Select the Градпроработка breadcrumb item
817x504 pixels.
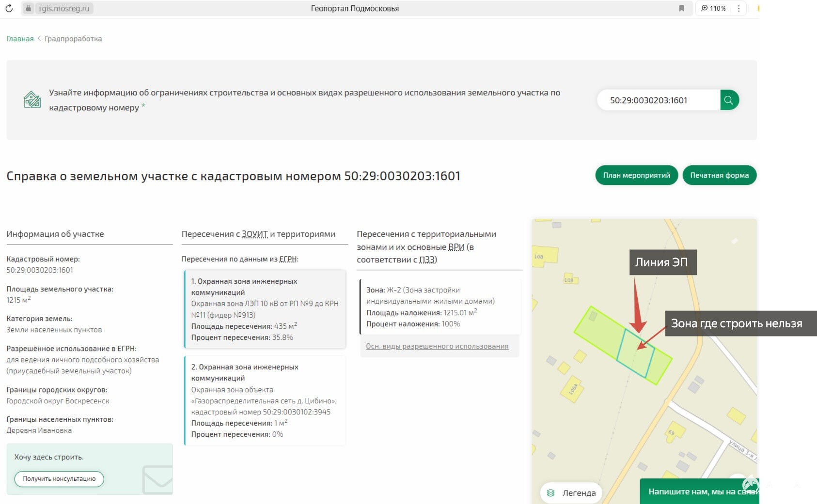[x=73, y=39]
